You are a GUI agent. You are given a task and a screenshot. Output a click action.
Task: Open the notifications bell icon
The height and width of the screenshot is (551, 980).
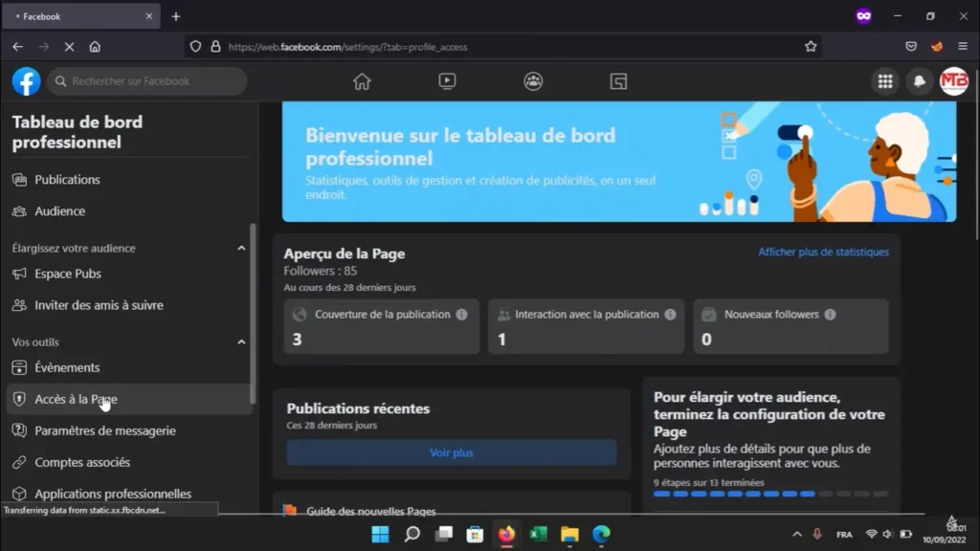click(x=920, y=81)
